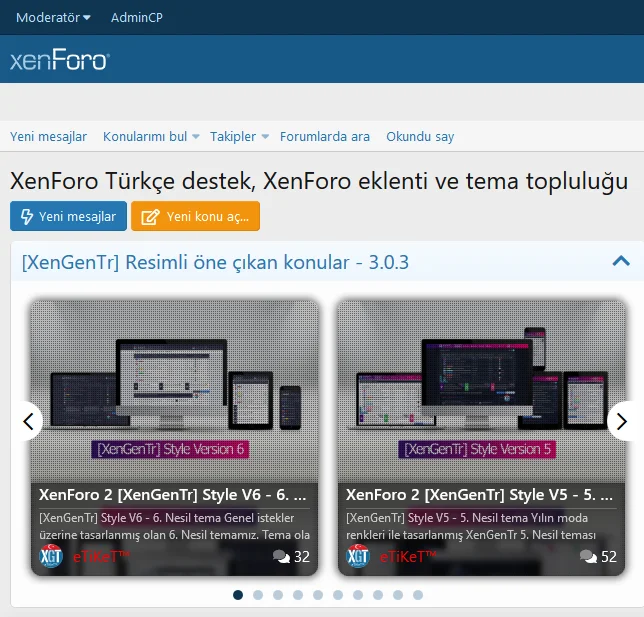Select the first carousel pagination dot
644x617 pixels.
238,594
